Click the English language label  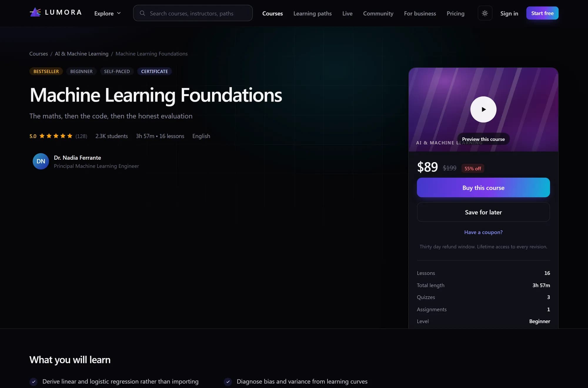point(201,136)
